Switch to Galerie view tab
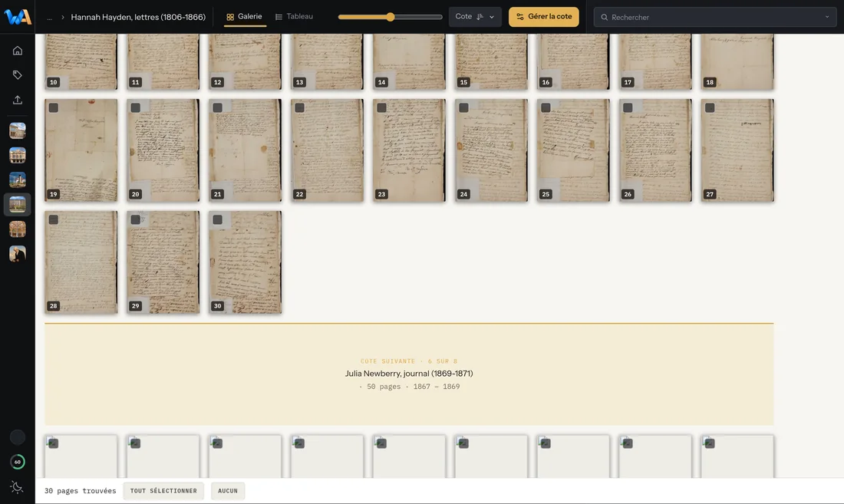 [244, 17]
